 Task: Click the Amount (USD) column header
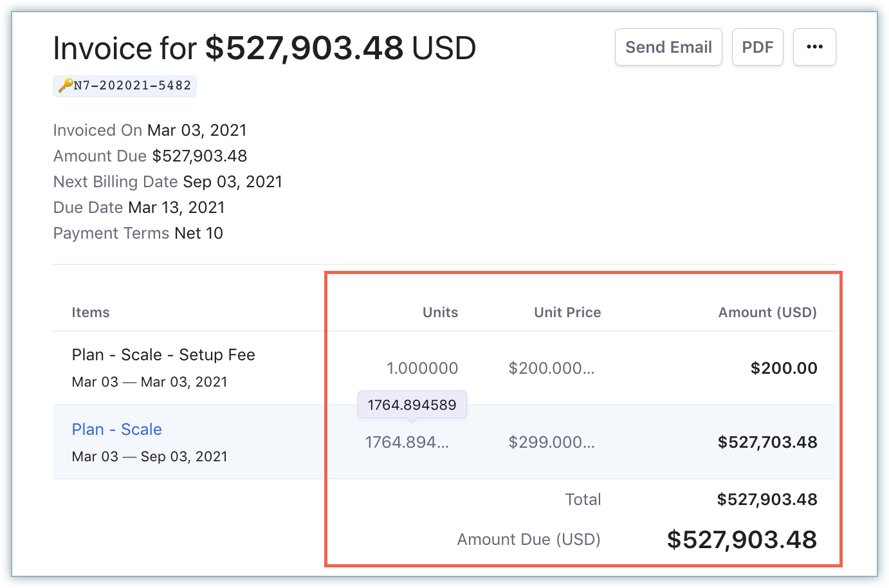click(x=767, y=313)
